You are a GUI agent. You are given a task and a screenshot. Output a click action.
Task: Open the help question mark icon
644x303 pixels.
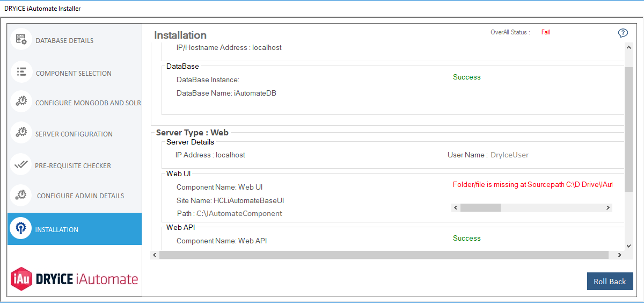coord(623,33)
